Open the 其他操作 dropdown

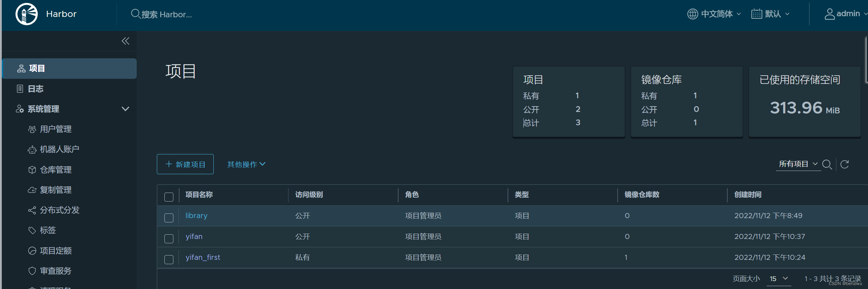point(246,164)
